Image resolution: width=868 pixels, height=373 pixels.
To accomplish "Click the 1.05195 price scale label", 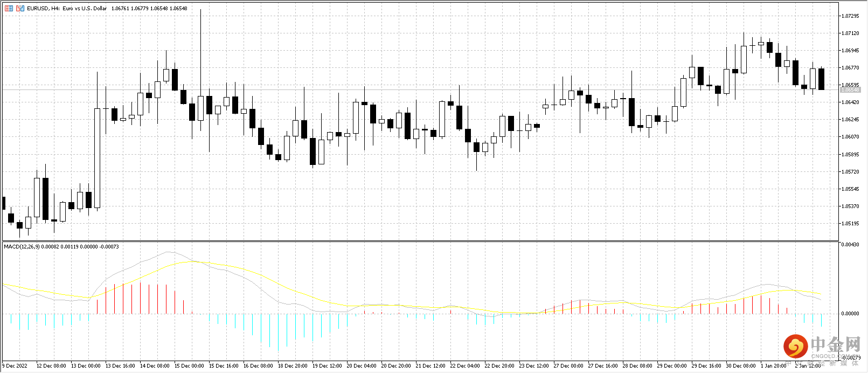I will [x=850, y=224].
